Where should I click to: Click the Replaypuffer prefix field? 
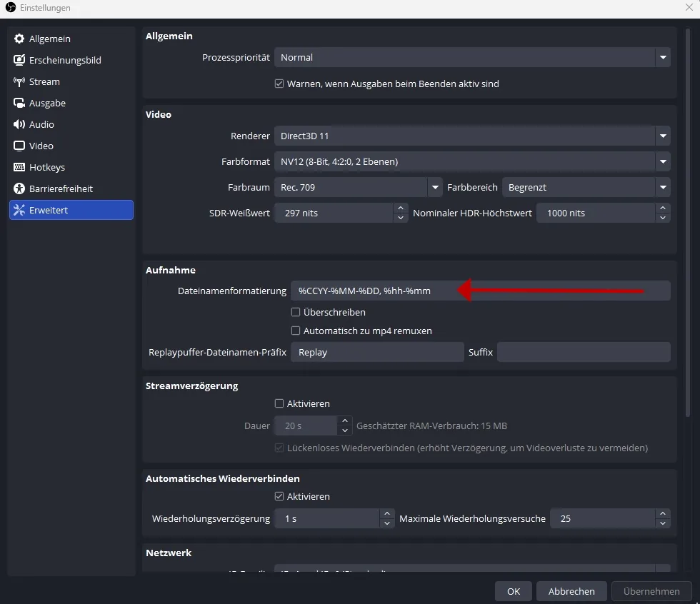377,353
